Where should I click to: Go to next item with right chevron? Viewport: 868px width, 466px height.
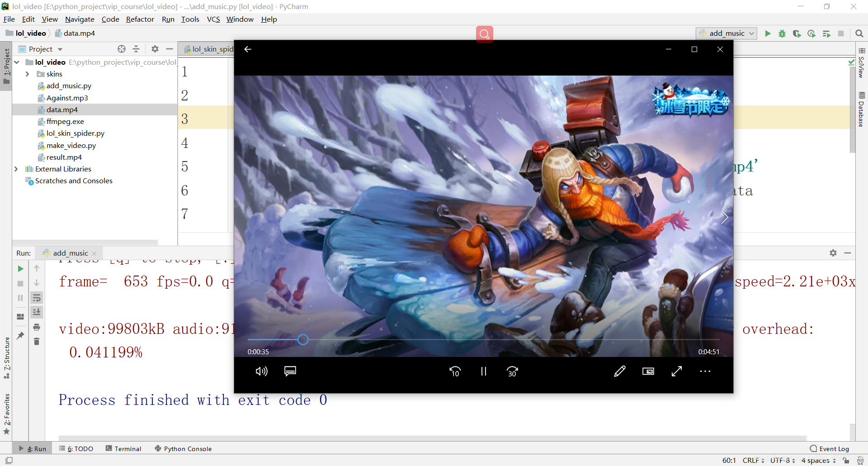pyautogui.click(x=725, y=218)
